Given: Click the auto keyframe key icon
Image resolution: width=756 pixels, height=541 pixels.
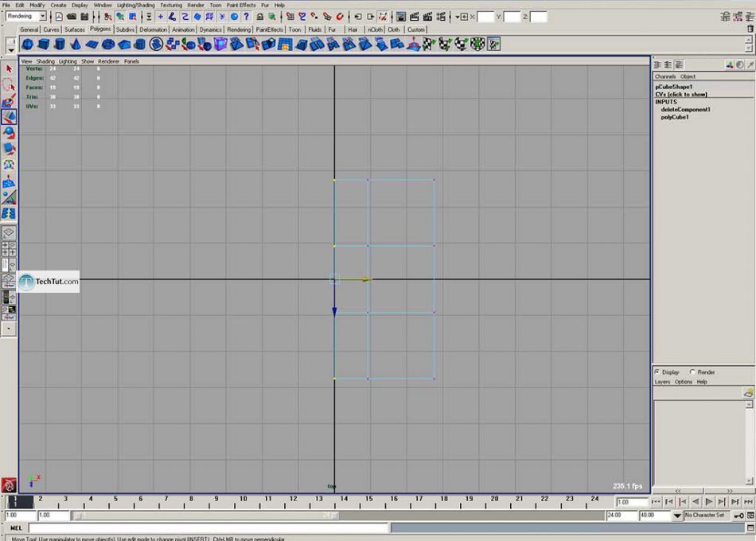Looking at the screenshot, I should 738,516.
